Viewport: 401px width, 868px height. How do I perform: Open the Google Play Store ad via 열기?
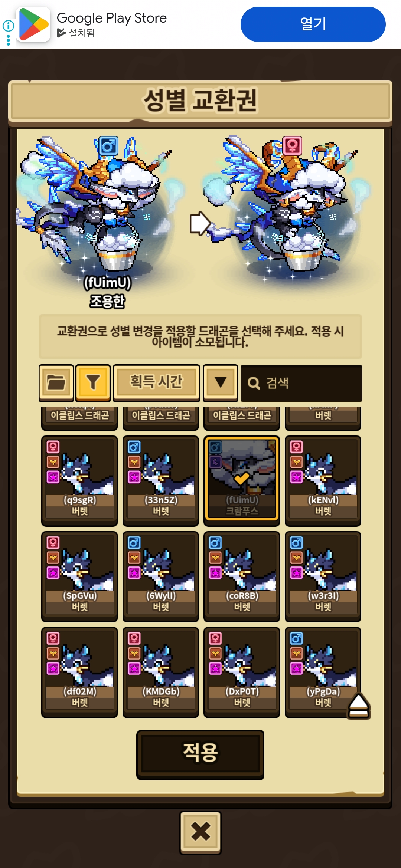tap(313, 24)
